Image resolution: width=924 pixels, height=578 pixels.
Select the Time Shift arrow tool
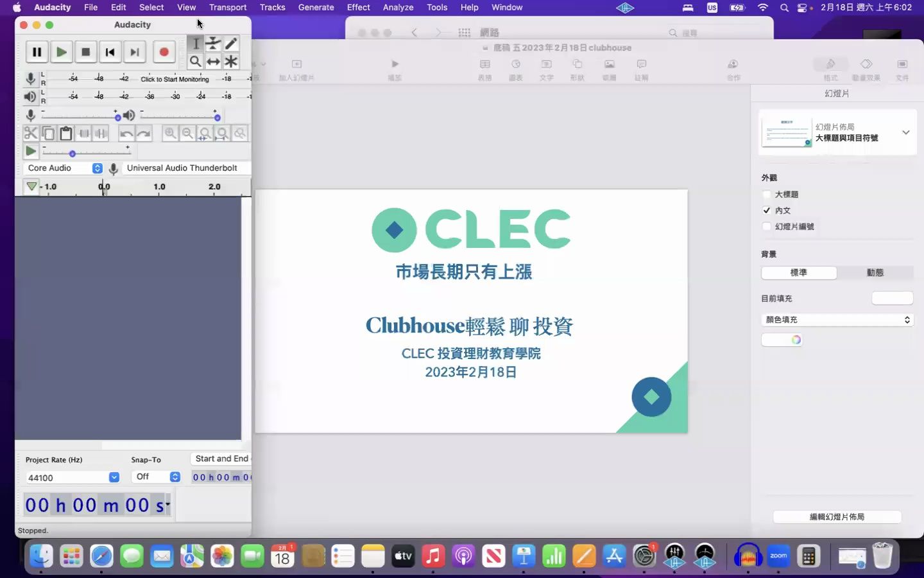pyautogui.click(x=213, y=62)
